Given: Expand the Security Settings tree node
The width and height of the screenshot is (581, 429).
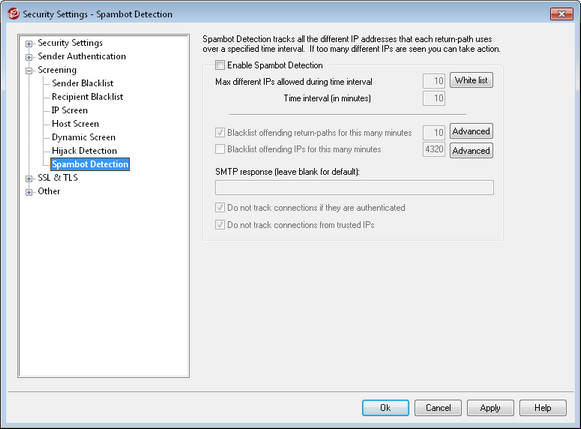Looking at the screenshot, I should 29,44.
